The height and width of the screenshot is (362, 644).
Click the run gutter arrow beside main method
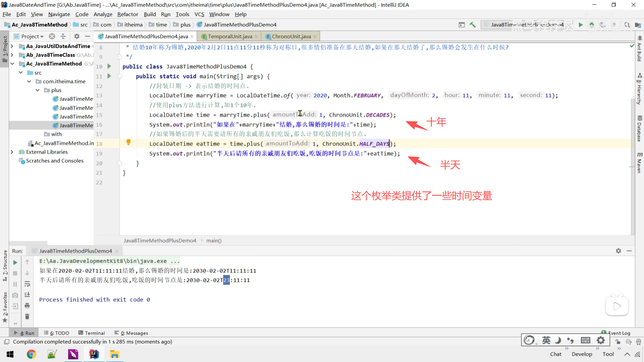tap(109, 76)
